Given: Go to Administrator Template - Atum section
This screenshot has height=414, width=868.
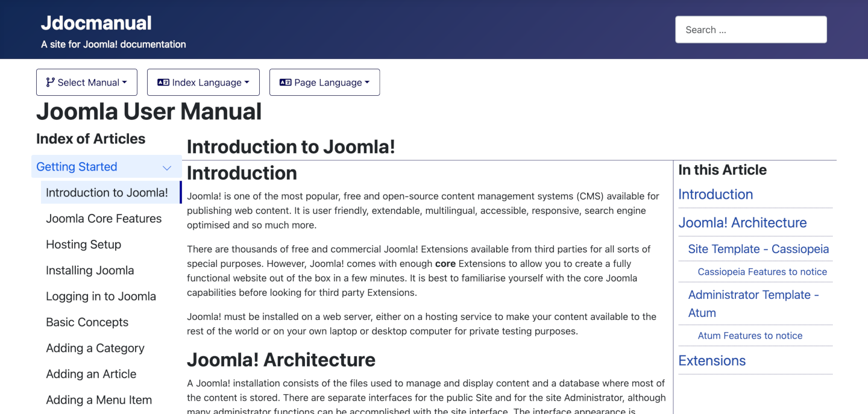Looking at the screenshot, I should pyautogui.click(x=753, y=304).
